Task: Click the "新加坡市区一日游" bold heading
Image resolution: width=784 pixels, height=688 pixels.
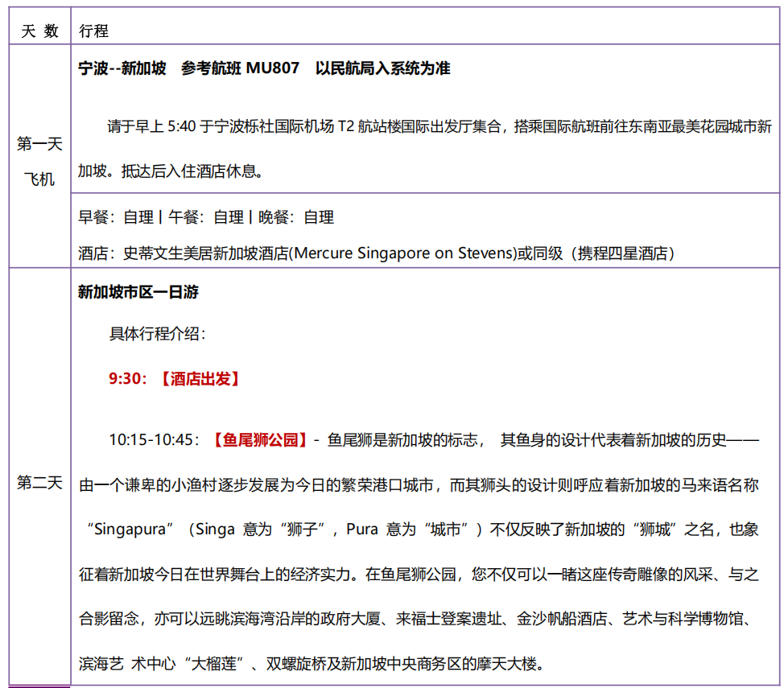Action: coord(138,292)
